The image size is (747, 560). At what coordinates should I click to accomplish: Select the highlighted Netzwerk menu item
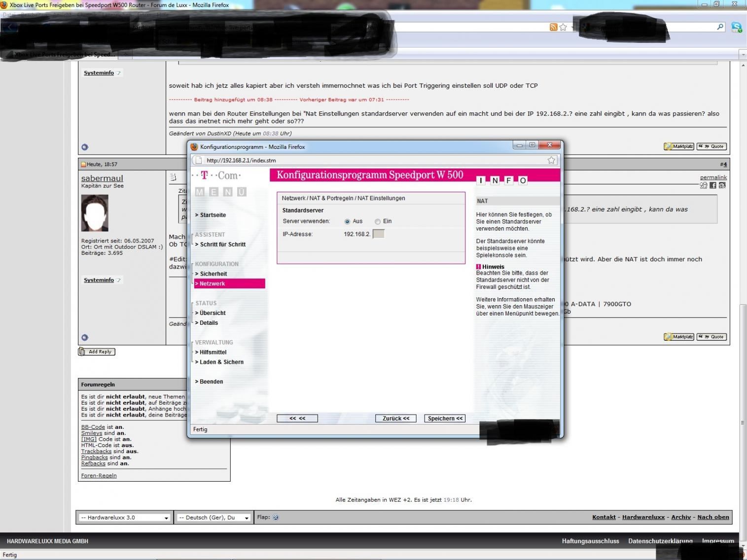point(230,283)
